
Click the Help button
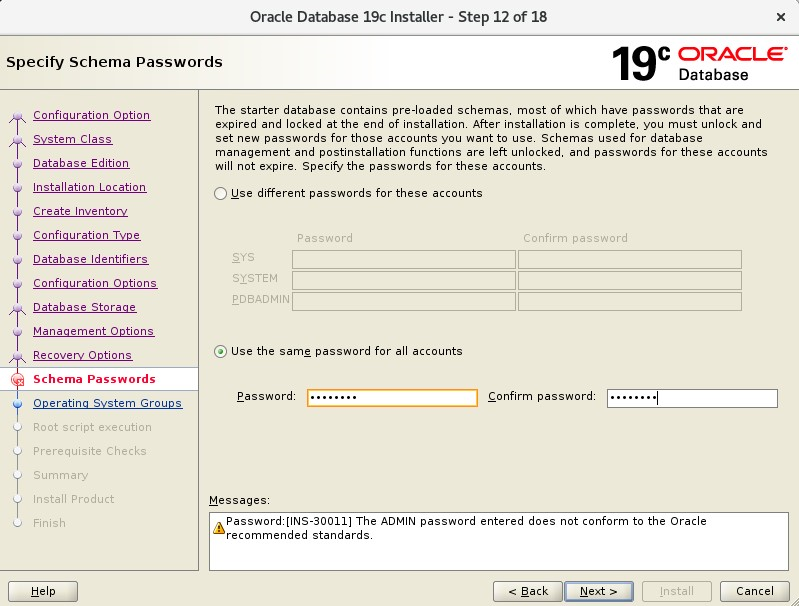(x=43, y=591)
